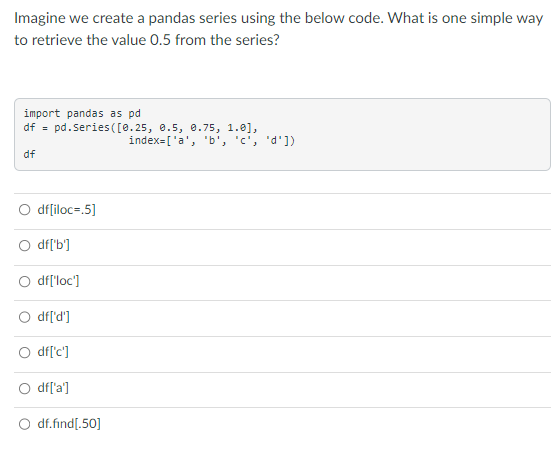
Task: Select the df[iloc=.5] radio button
Action: 24,210
